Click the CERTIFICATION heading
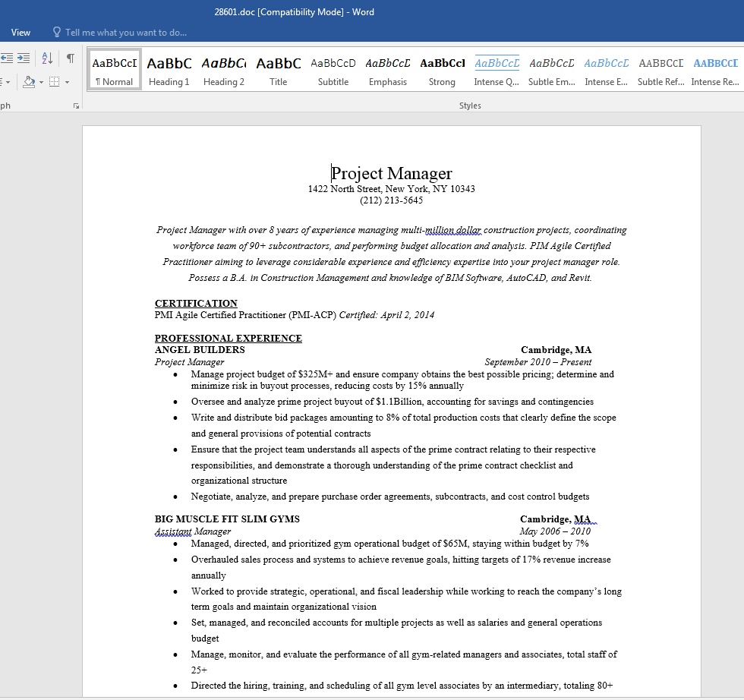This screenshot has width=744, height=700. [x=196, y=303]
